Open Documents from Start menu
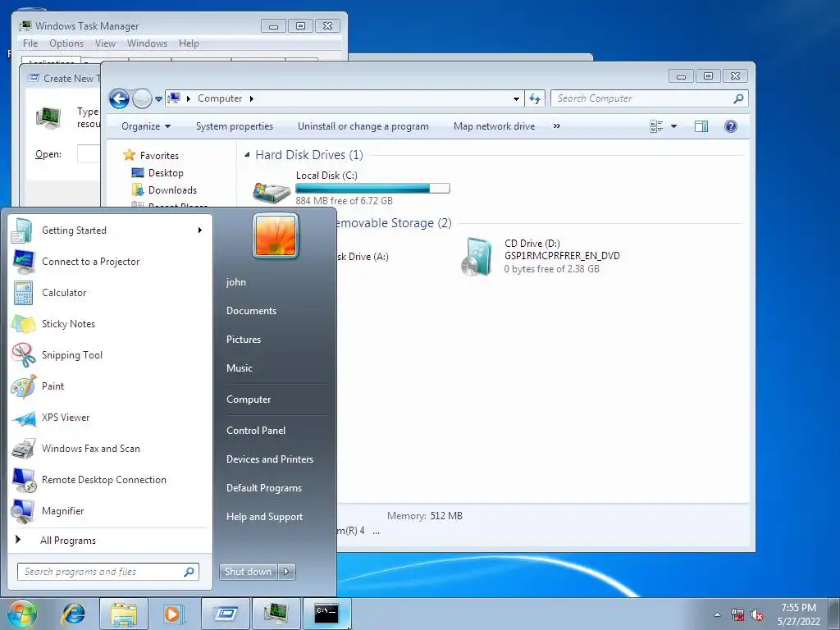840x630 pixels. [251, 311]
